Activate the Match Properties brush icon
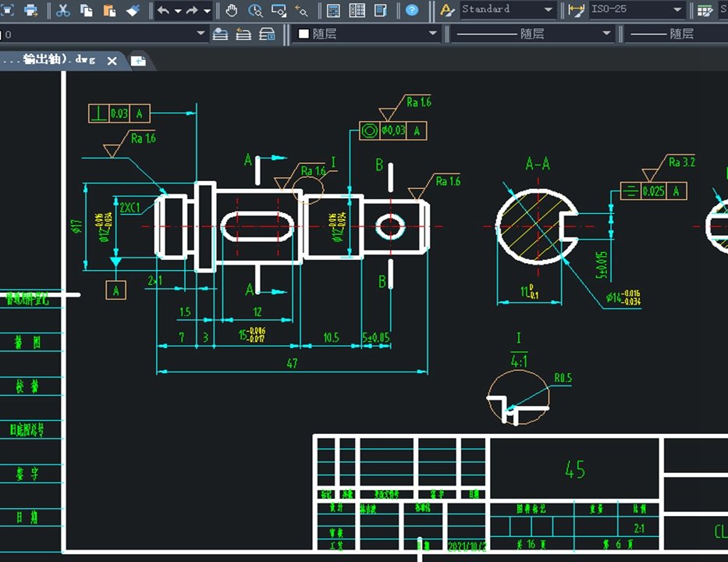 click(x=133, y=9)
